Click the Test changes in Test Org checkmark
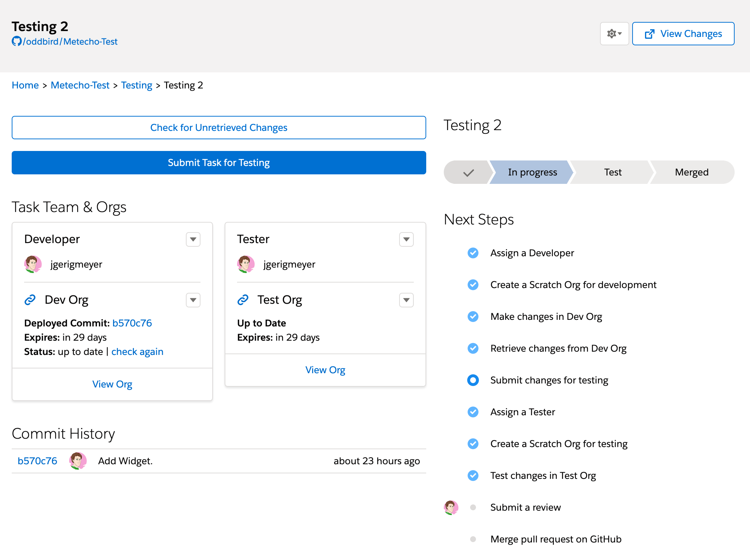 [x=473, y=476]
